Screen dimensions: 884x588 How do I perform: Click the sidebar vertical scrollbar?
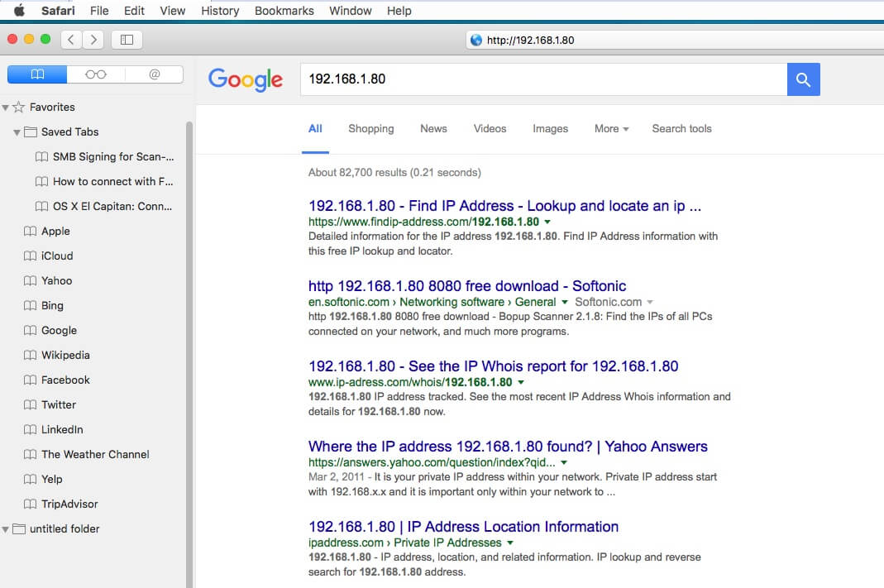(x=189, y=331)
